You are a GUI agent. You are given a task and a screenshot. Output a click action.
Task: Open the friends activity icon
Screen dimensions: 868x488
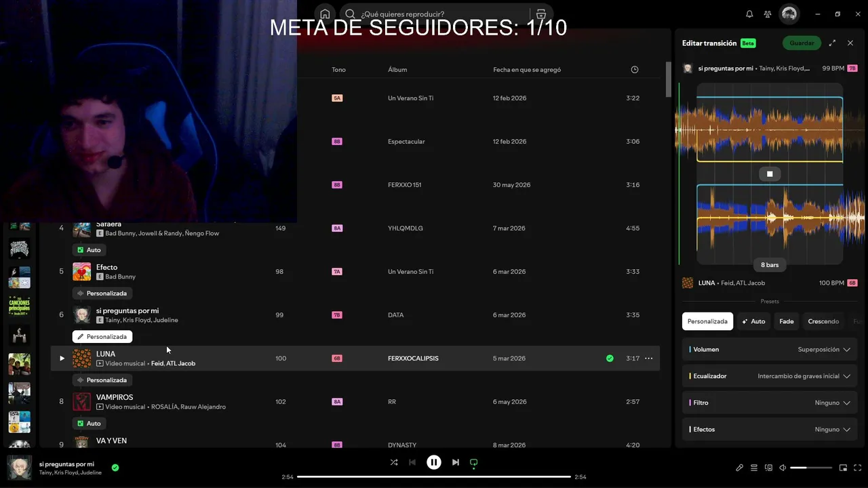(768, 14)
